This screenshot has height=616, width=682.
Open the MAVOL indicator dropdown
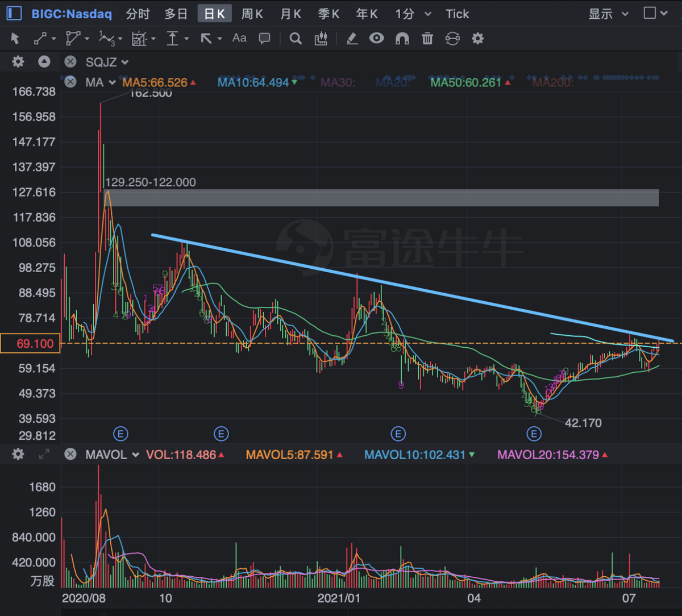pos(112,455)
